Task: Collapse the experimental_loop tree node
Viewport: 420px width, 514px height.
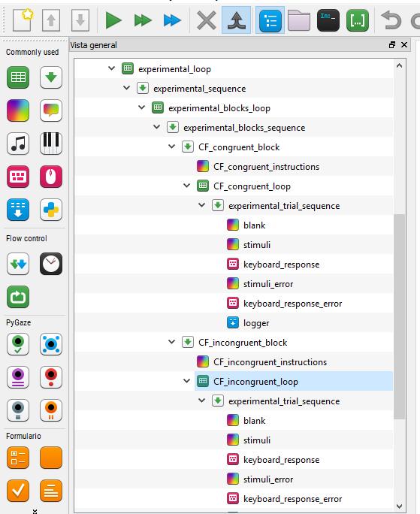Action: pos(111,68)
